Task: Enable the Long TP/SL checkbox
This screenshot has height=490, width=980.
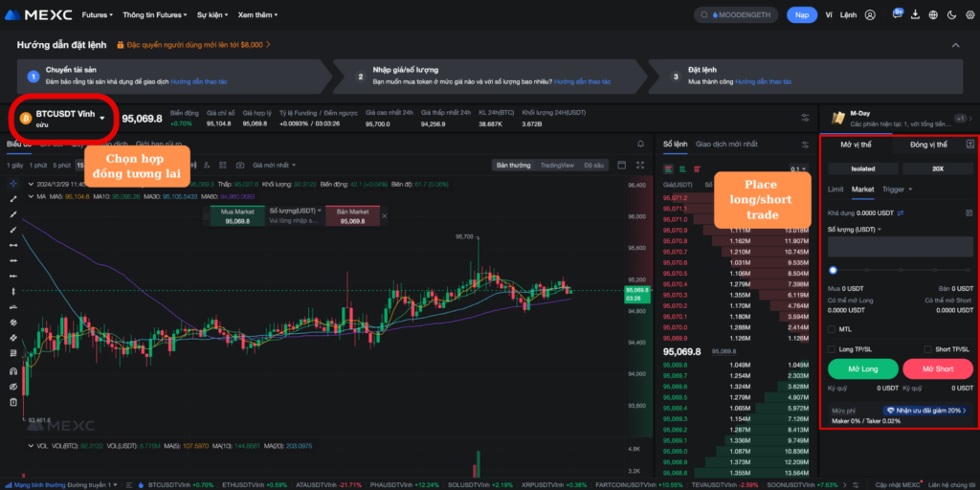Action: coord(832,349)
